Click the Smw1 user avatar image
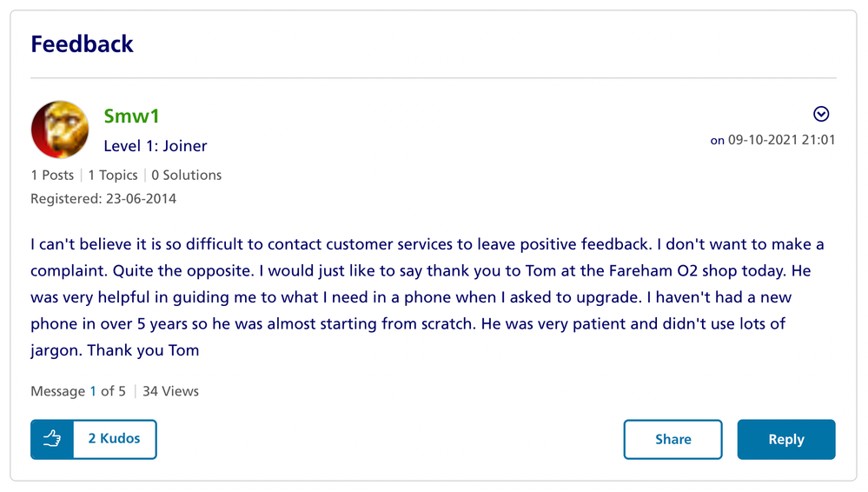 click(x=60, y=130)
